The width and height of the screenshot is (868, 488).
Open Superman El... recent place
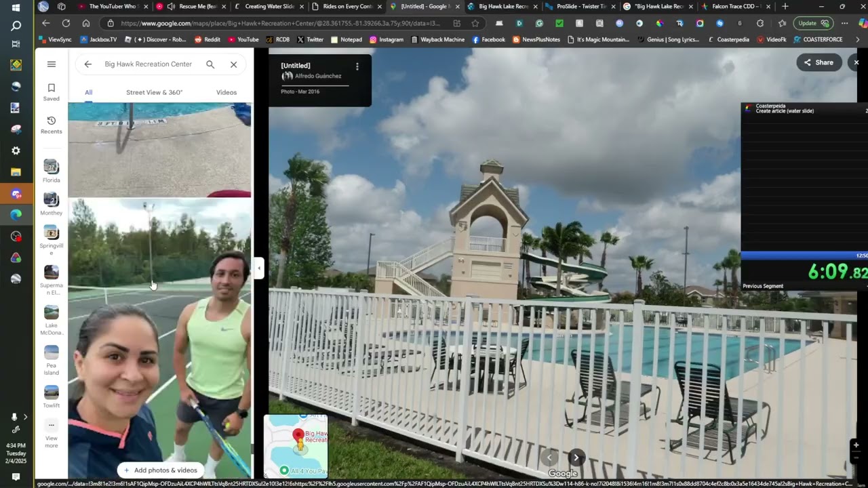pos(52,281)
